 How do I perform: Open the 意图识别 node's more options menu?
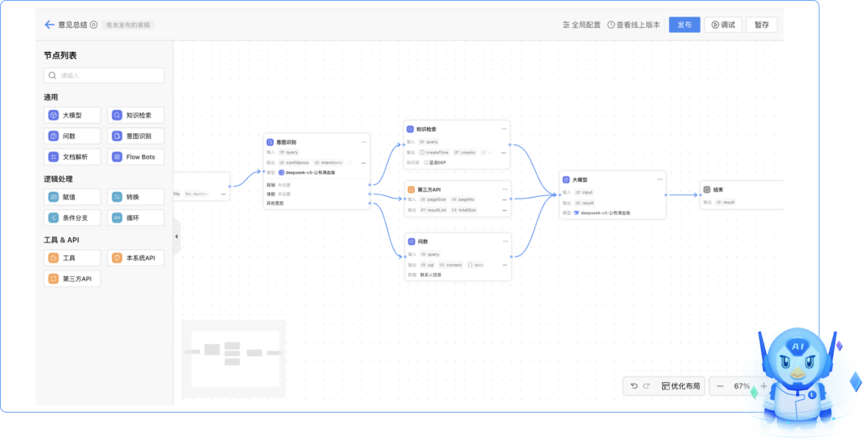pos(364,142)
